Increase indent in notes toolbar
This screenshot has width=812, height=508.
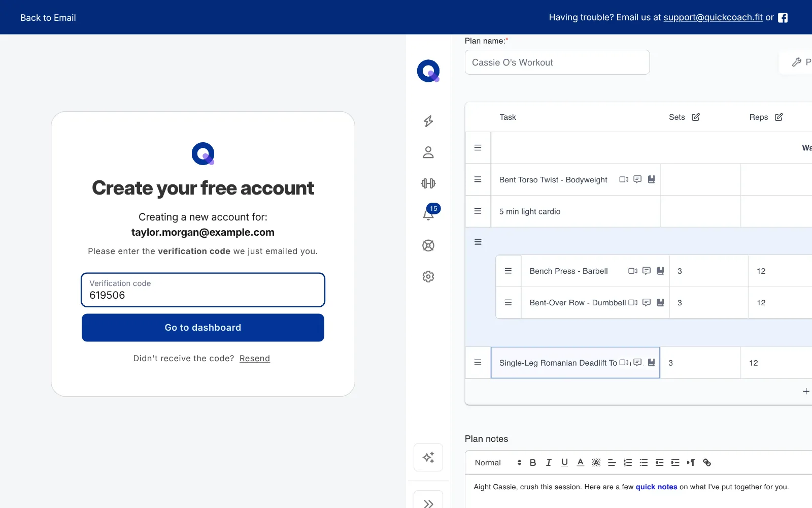[675, 462]
